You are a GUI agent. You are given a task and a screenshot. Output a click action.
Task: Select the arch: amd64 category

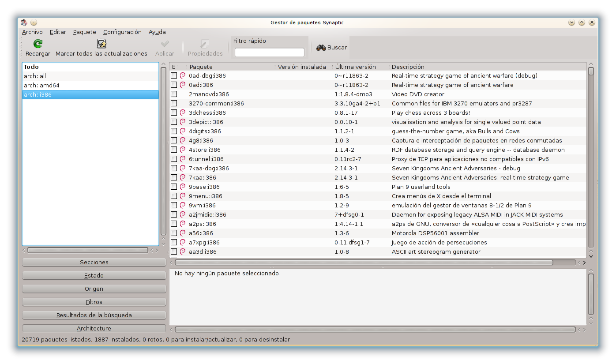click(90, 85)
